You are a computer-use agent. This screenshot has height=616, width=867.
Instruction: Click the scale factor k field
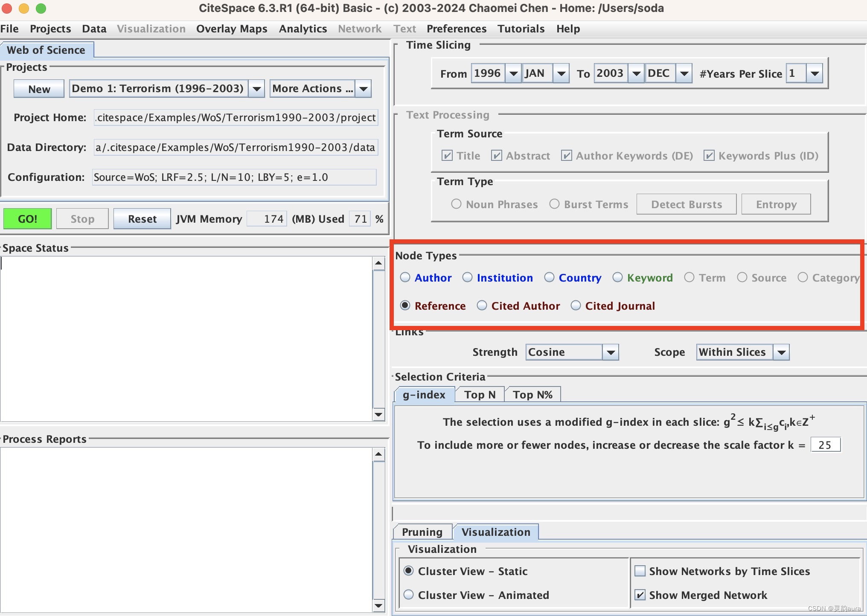click(825, 445)
